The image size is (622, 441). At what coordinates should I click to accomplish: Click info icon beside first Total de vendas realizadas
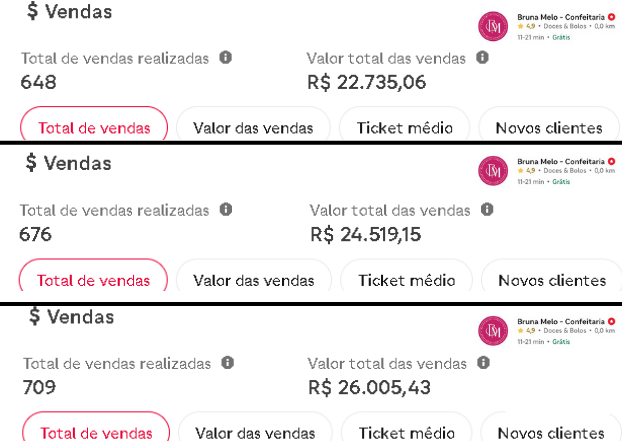[225, 58]
